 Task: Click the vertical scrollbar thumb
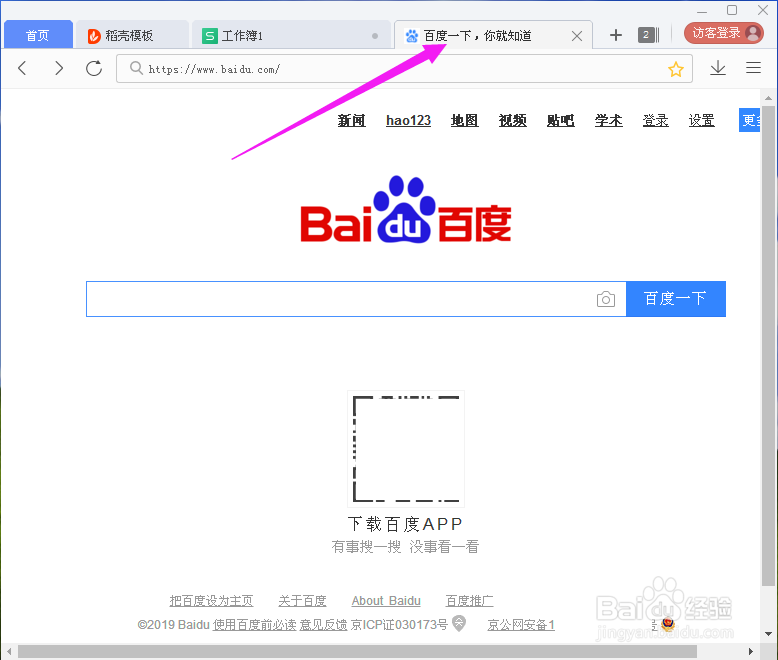click(768, 345)
